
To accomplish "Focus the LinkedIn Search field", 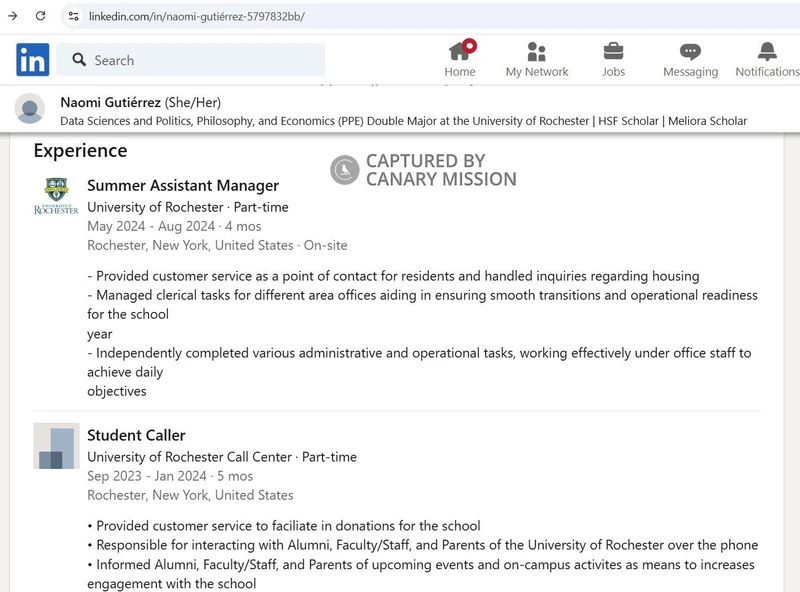I will click(x=190, y=60).
